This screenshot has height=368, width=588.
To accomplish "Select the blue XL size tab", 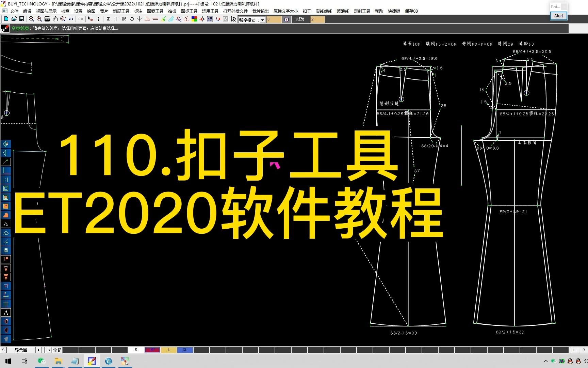I will point(185,350).
